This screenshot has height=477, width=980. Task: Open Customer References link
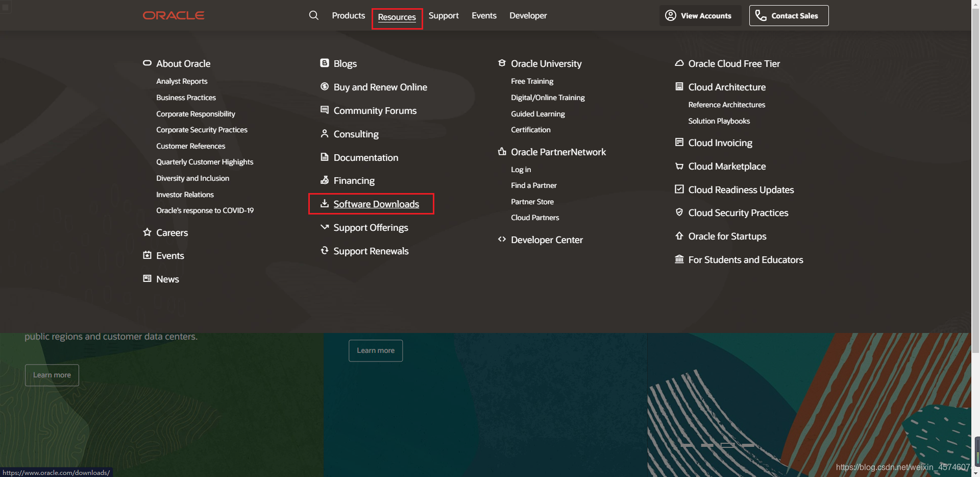(190, 146)
